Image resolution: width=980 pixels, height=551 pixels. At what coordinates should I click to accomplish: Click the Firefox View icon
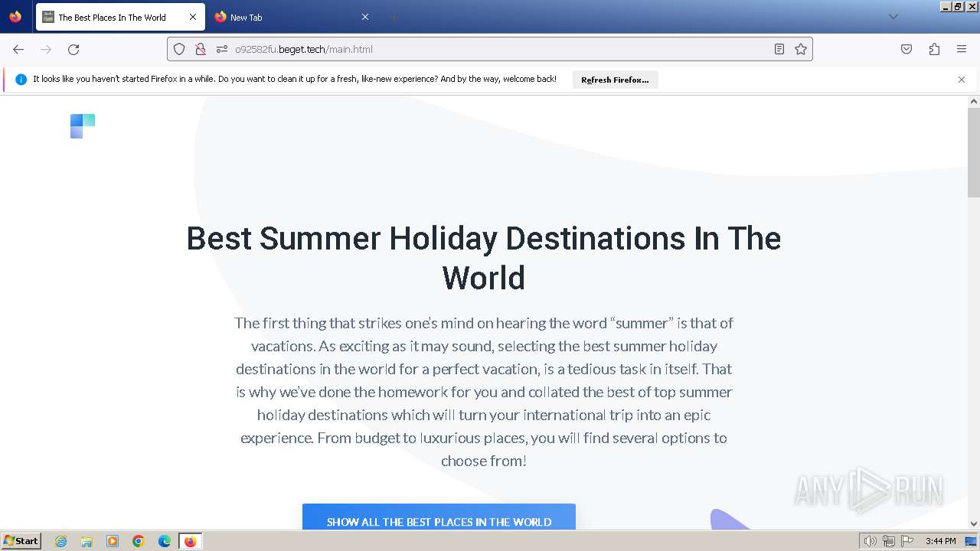coord(15,17)
